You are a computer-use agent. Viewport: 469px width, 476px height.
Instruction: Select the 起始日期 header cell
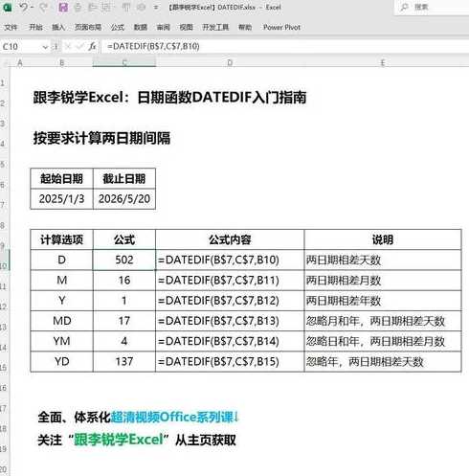point(61,178)
